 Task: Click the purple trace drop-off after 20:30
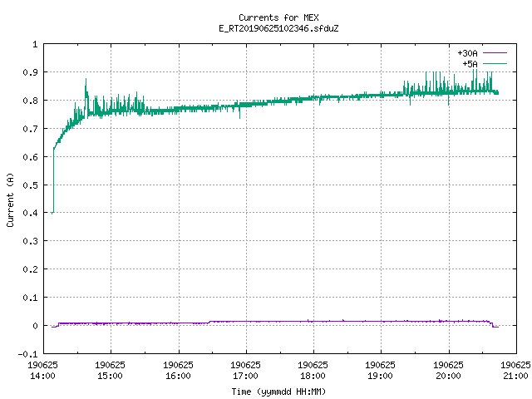click(x=491, y=324)
